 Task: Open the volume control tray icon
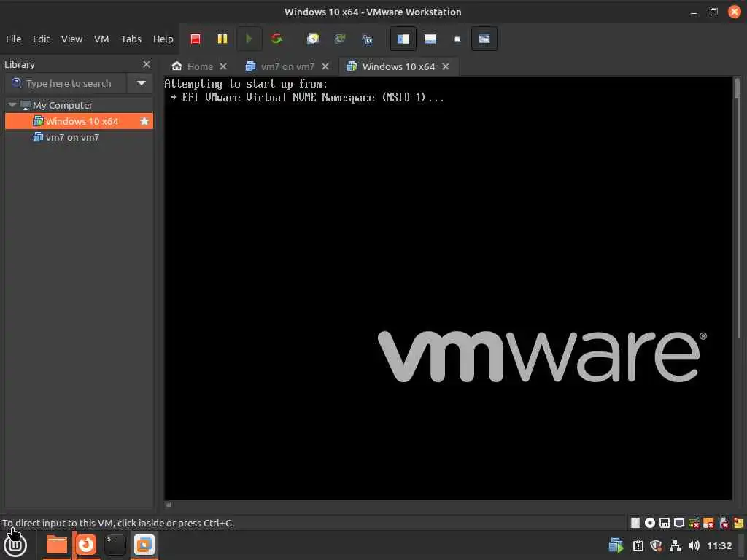694,545
